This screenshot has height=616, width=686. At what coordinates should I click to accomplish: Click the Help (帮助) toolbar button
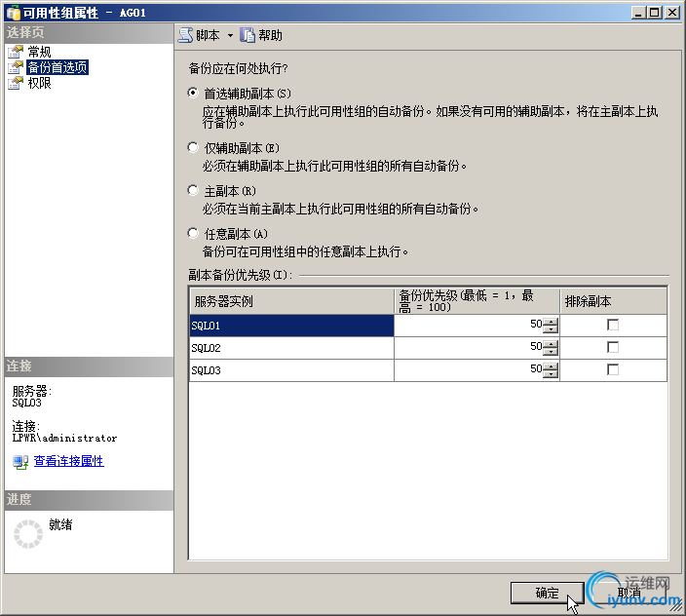tap(261, 35)
